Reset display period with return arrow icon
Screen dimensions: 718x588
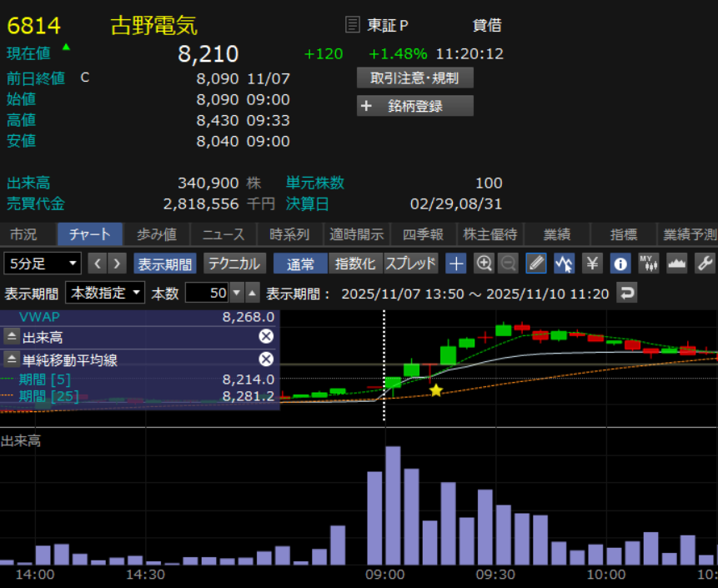pos(625,293)
